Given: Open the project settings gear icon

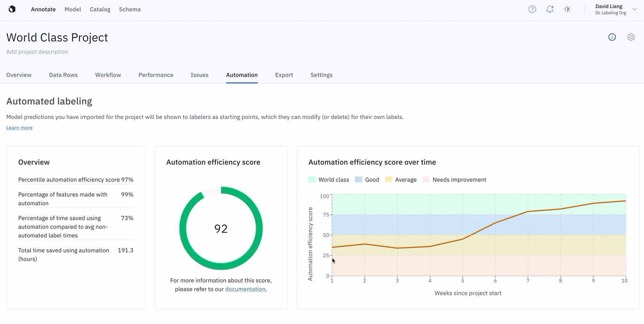Looking at the screenshot, I should click(631, 37).
